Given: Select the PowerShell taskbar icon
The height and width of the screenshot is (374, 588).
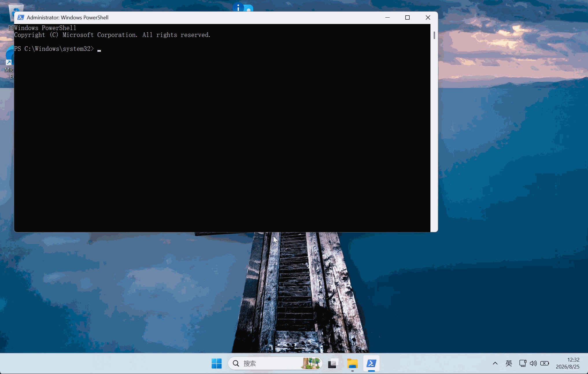Looking at the screenshot, I should click(x=371, y=363).
